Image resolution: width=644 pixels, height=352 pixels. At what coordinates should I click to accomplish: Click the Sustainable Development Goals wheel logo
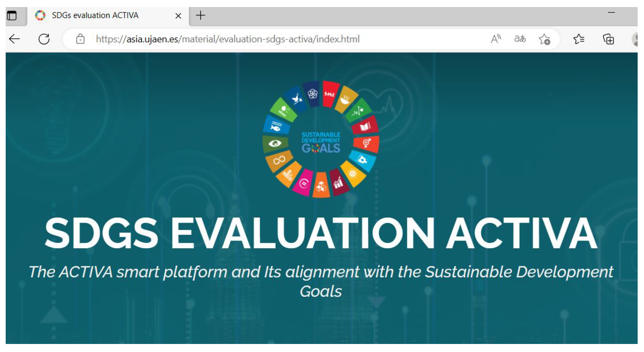point(321,139)
